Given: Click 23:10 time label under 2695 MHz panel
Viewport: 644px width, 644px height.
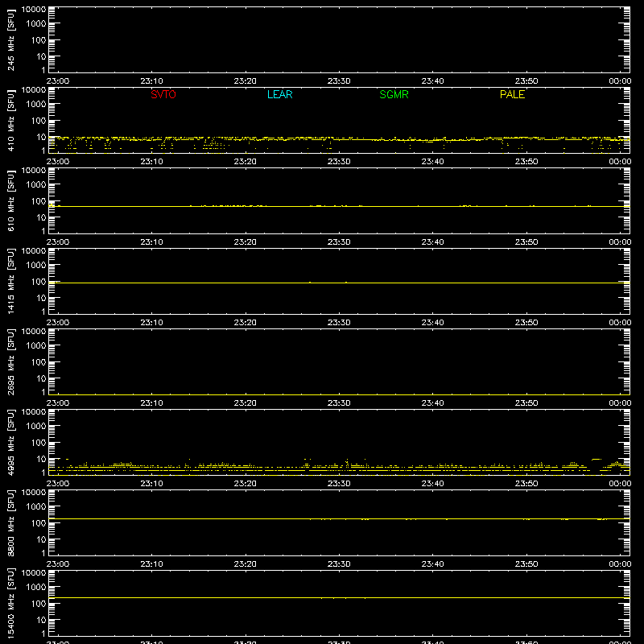Looking at the screenshot, I should pos(151,403).
